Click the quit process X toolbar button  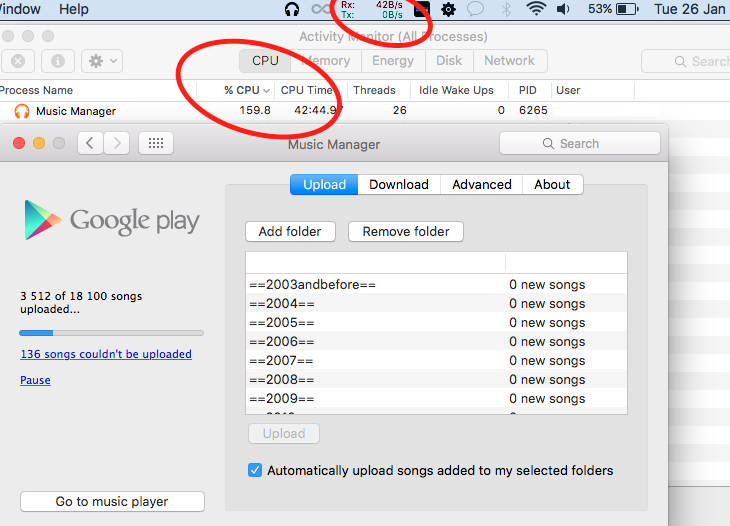pos(18,61)
